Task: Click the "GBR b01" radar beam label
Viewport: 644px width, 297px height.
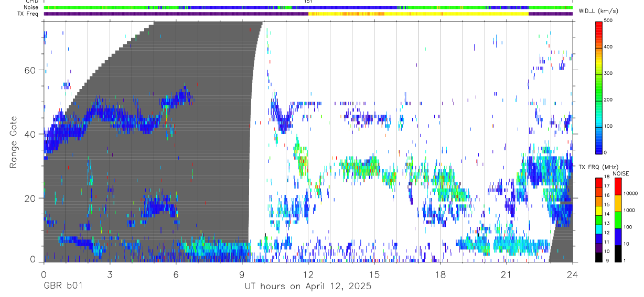Action: tap(63, 286)
